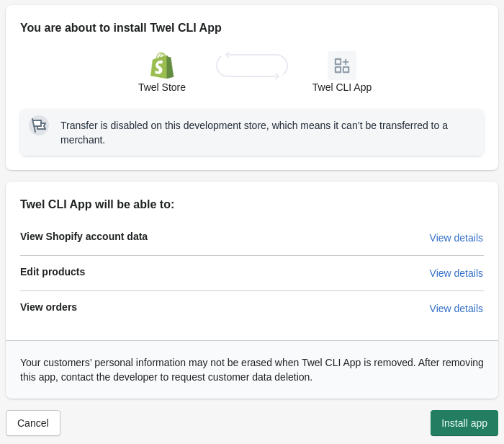Click the 'View orders' text

pos(48,307)
